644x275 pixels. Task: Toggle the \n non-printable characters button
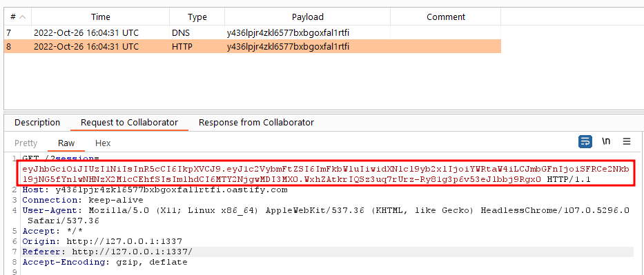tap(606, 141)
